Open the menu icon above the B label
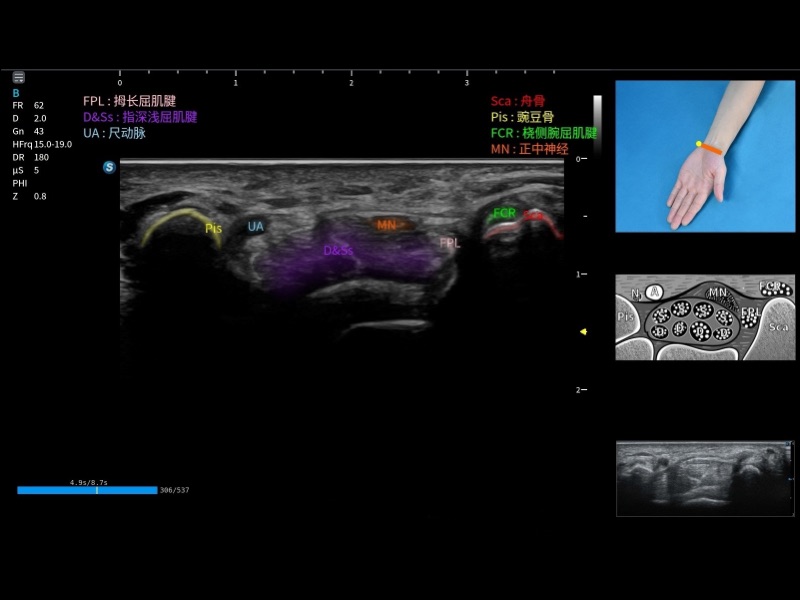Screen dimensions: 800x600 point(18,77)
